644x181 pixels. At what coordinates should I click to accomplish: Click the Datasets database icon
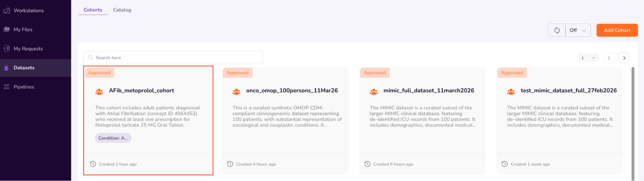coord(6,68)
